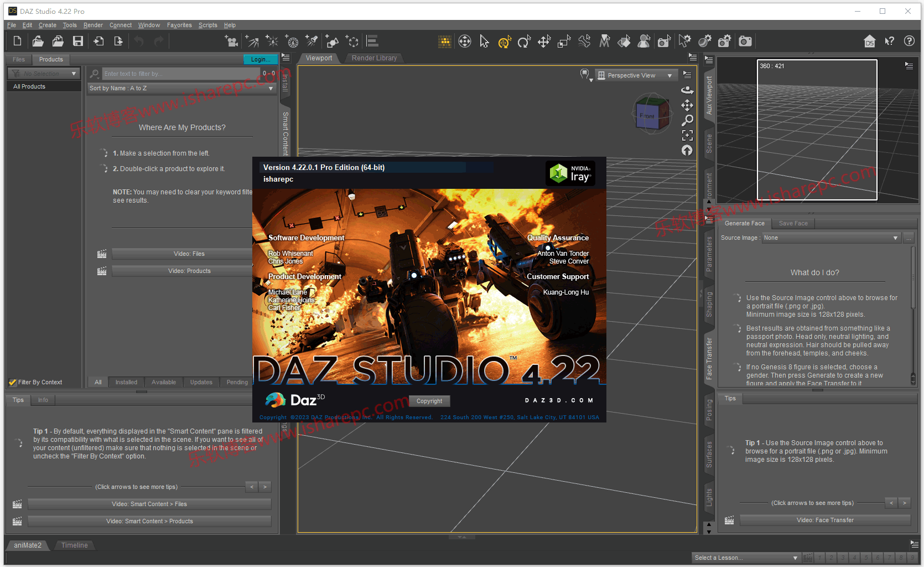Select the Joint Editor bone tool

click(584, 41)
